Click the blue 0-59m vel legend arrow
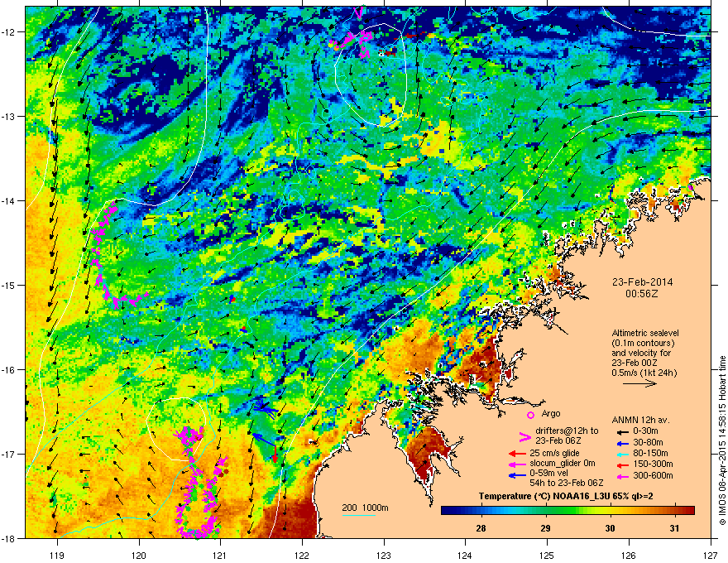The image size is (728, 563). point(517,475)
